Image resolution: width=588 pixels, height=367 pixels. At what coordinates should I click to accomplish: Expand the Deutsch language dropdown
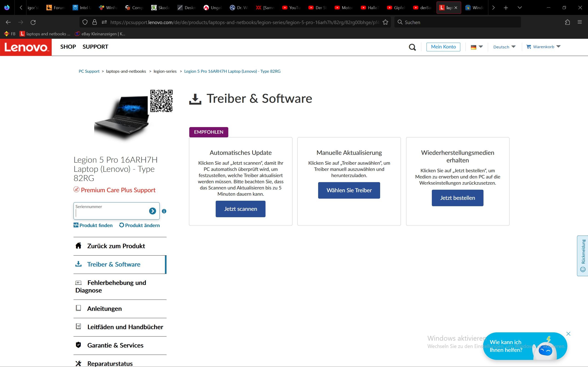tap(504, 47)
